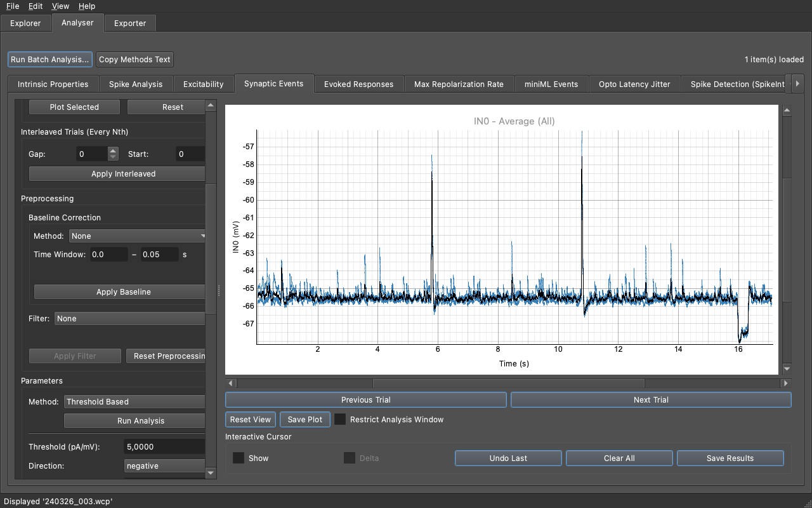Click the Reset View button
Image resolution: width=812 pixels, height=508 pixels.
[251, 420]
